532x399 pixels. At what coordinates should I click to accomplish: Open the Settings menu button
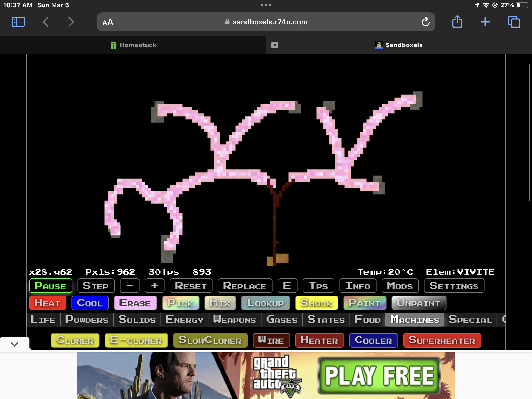pos(454,286)
